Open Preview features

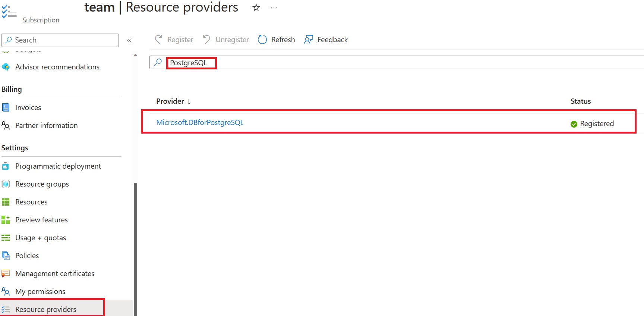click(x=42, y=220)
